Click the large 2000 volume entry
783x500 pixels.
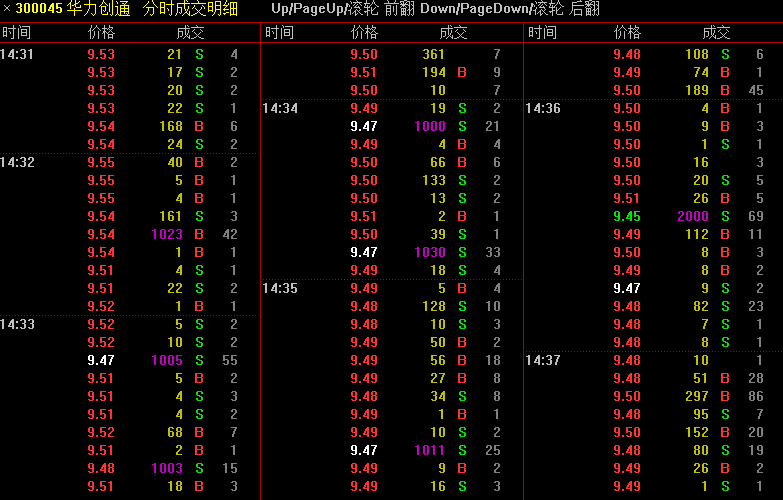pyautogui.click(x=693, y=216)
